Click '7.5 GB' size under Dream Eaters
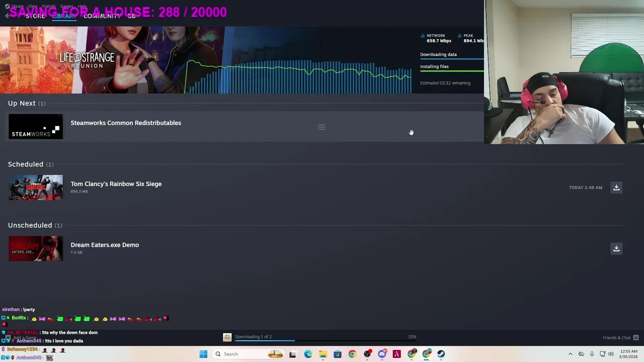This screenshot has height=362, width=644. tap(76, 252)
